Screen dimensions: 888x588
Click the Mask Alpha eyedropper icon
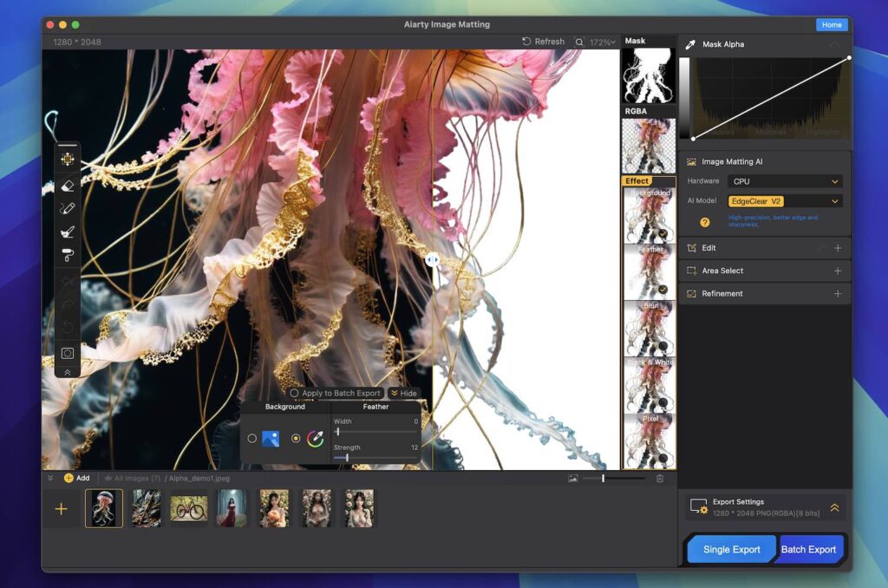point(690,44)
